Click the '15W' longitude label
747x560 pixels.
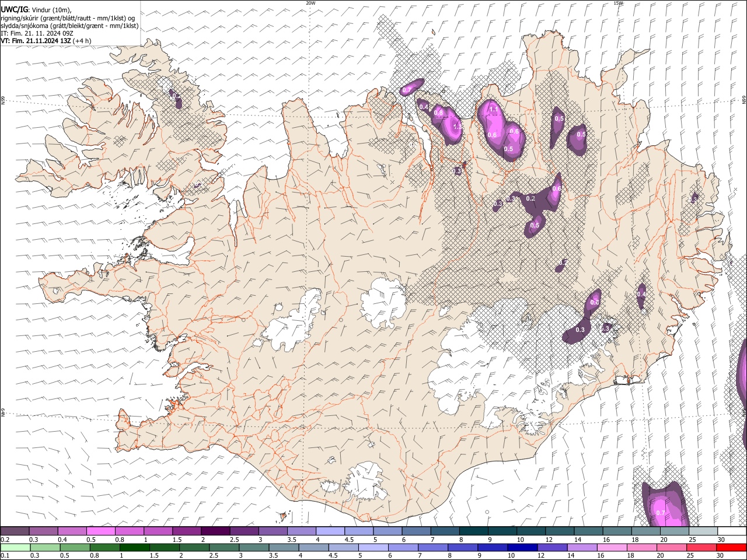(x=618, y=3)
